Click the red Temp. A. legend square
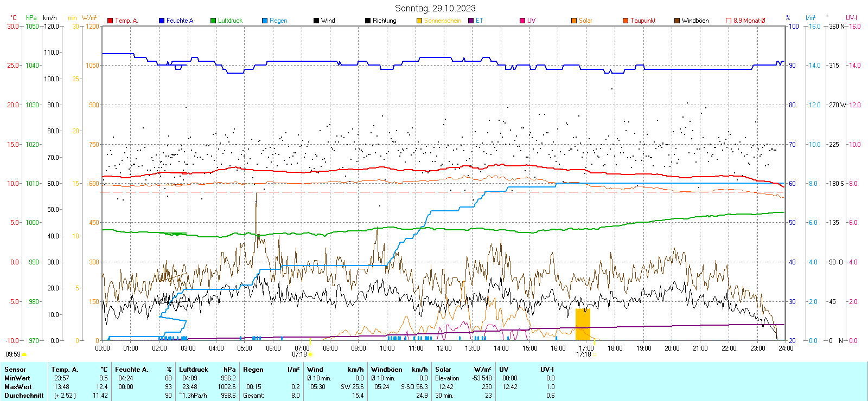868x401 pixels. tap(110, 21)
